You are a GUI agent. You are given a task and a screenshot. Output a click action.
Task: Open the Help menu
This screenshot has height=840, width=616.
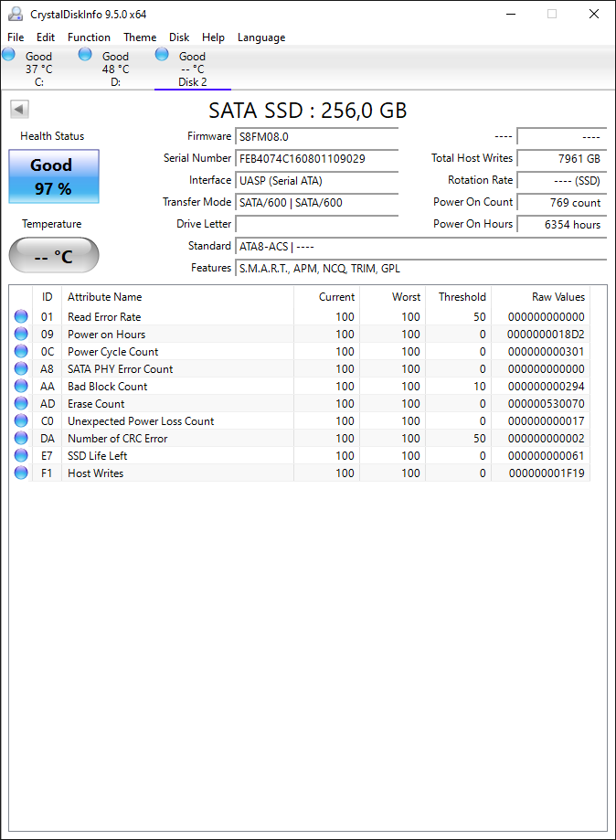tap(213, 37)
